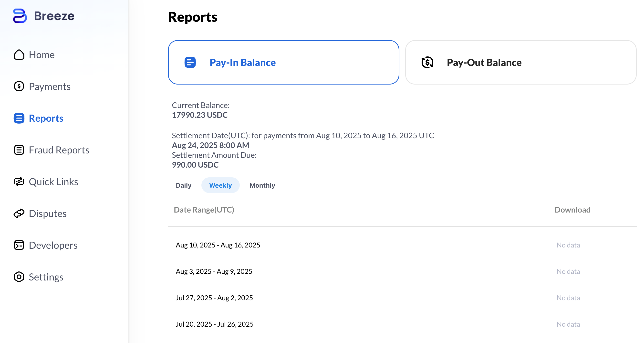
Task: Click the Settlement Date(UTC) description line
Action: coord(303,135)
